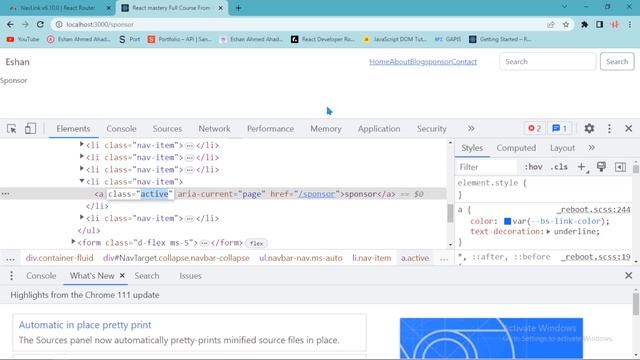Reload the page in the browser
Image resolution: width=640 pixels, height=360 pixels.
40,24
